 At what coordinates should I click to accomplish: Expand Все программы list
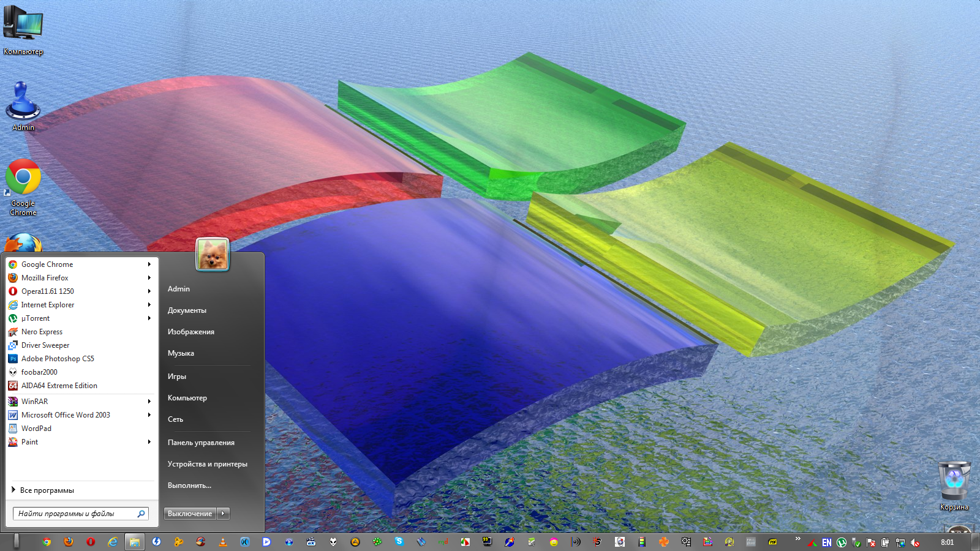pyautogui.click(x=47, y=490)
